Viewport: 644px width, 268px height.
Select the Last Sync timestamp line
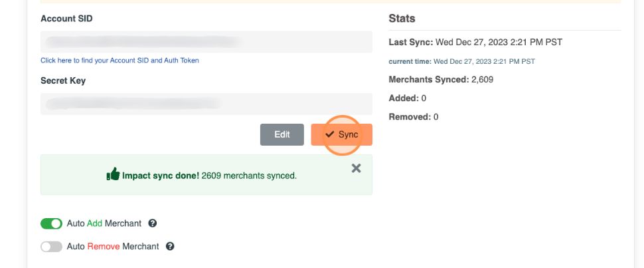(x=475, y=43)
